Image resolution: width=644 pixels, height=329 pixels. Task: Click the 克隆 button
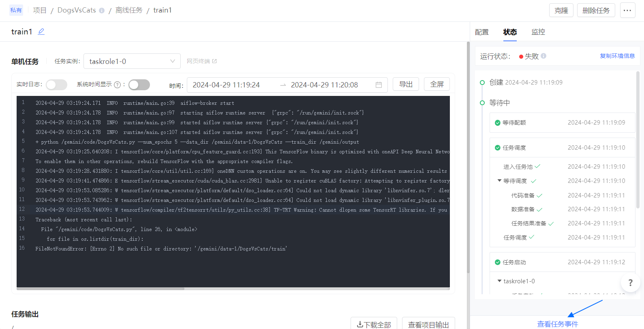(561, 11)
